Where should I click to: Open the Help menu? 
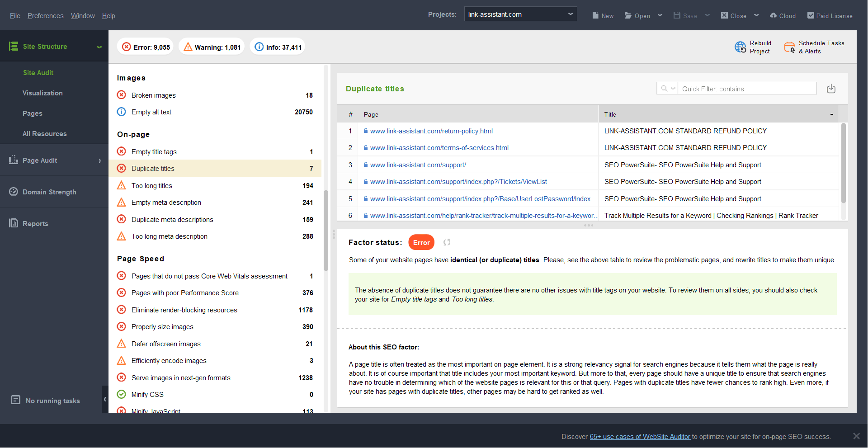click(108, 16)
